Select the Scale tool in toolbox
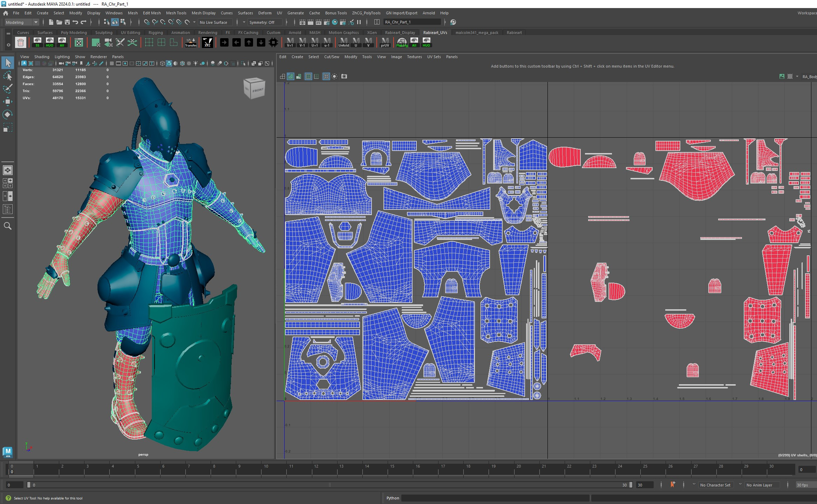This screenshot has height=504, width=817. [x=8, y=127]
